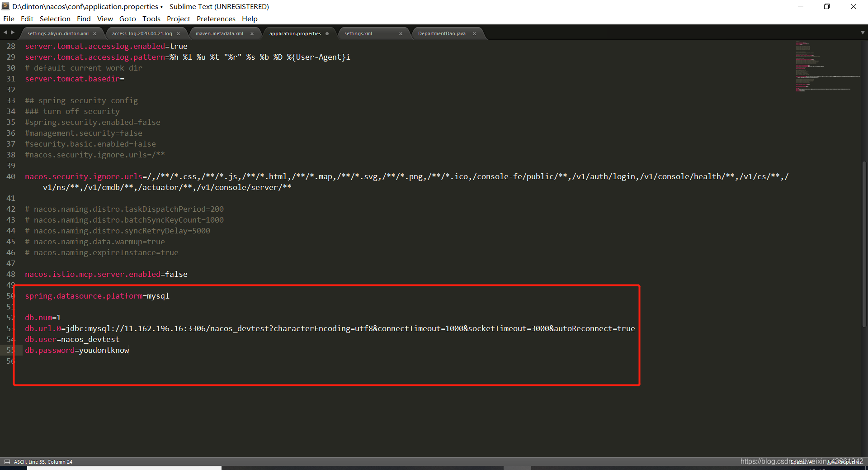Open the tab list dropdown arrow
The image size is (868, 470).
863,33
